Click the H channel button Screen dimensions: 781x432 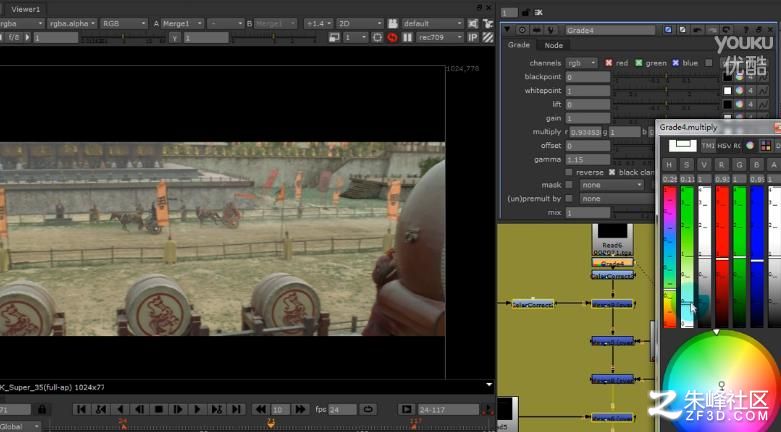[x=669, y=164]
